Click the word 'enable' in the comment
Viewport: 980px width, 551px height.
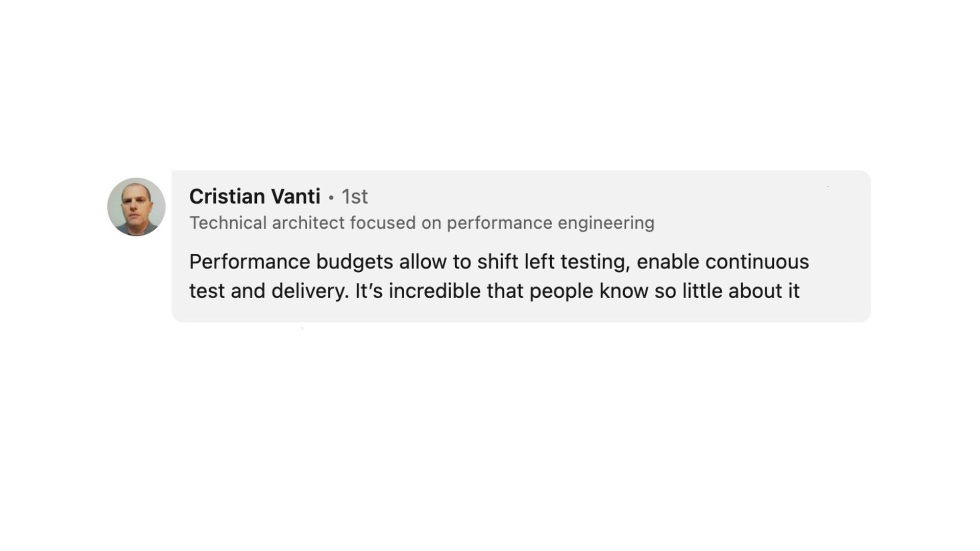pyautogui.click(x=668, y=262)
